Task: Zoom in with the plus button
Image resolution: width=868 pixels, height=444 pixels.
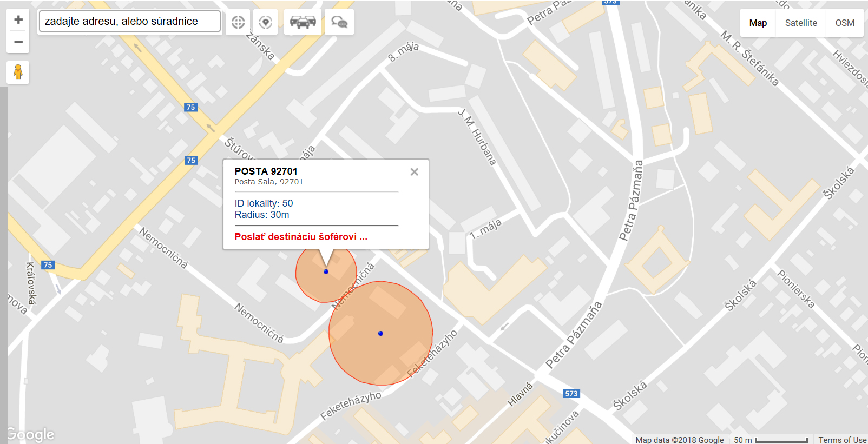Action: coord(18,20)
